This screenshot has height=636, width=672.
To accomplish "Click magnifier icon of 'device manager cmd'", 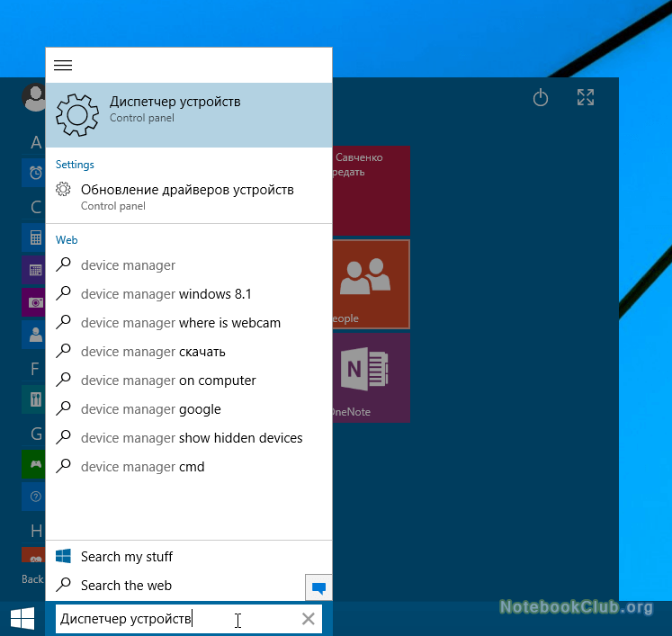I will 64,466.
